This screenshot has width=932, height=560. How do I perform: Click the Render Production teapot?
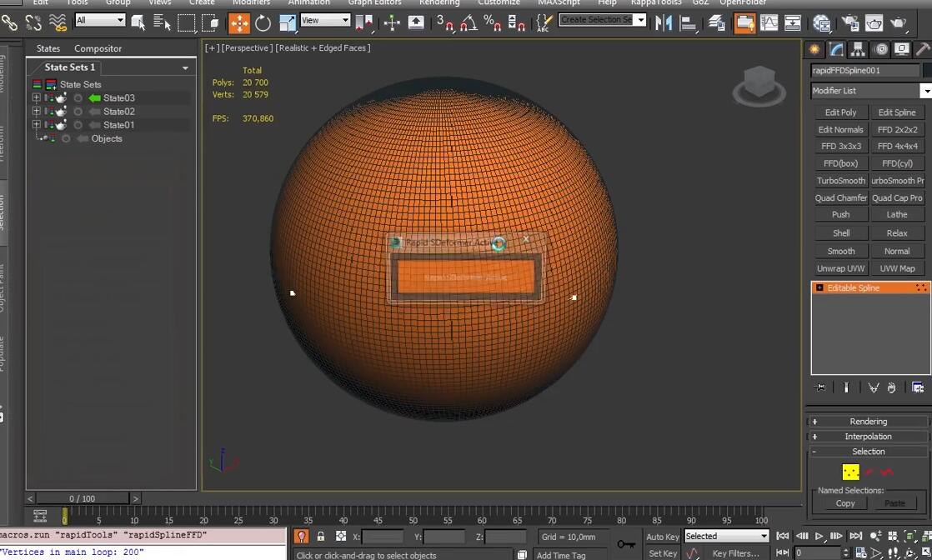(x=899, y=22)
